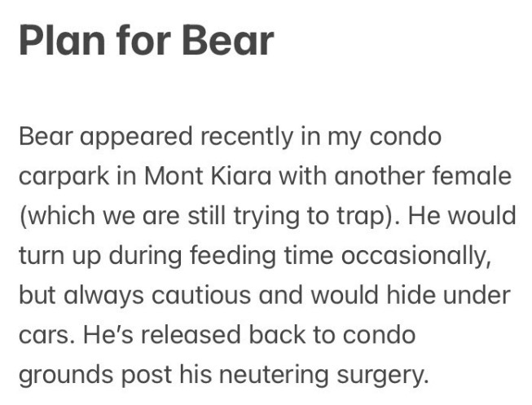Click the 'Plan for Bear' heading
This screenshot has height=405, width=532.
147,41
